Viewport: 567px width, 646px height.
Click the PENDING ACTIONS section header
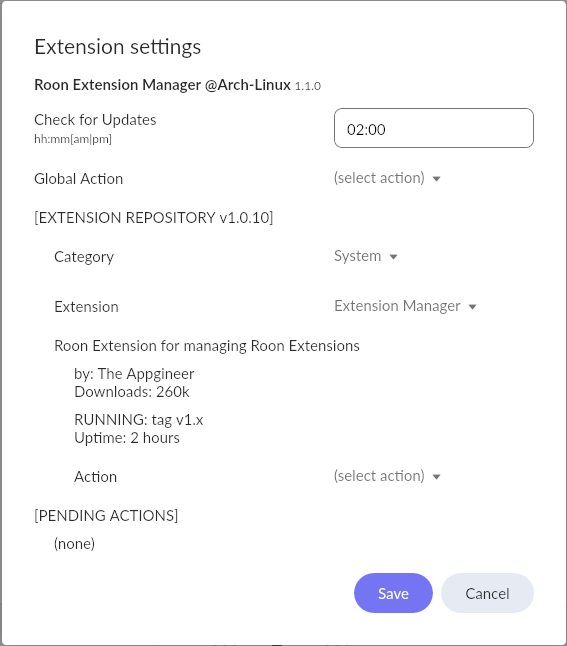106,515
